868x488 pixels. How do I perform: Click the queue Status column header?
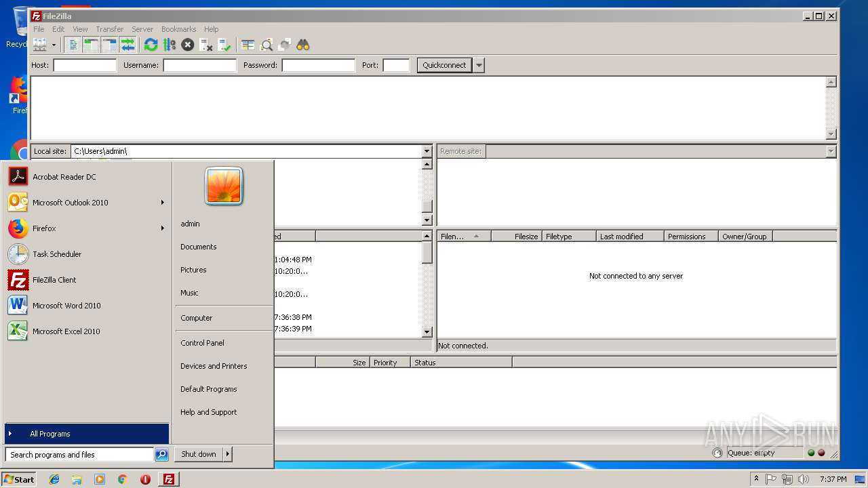click(x=461, y=363)
